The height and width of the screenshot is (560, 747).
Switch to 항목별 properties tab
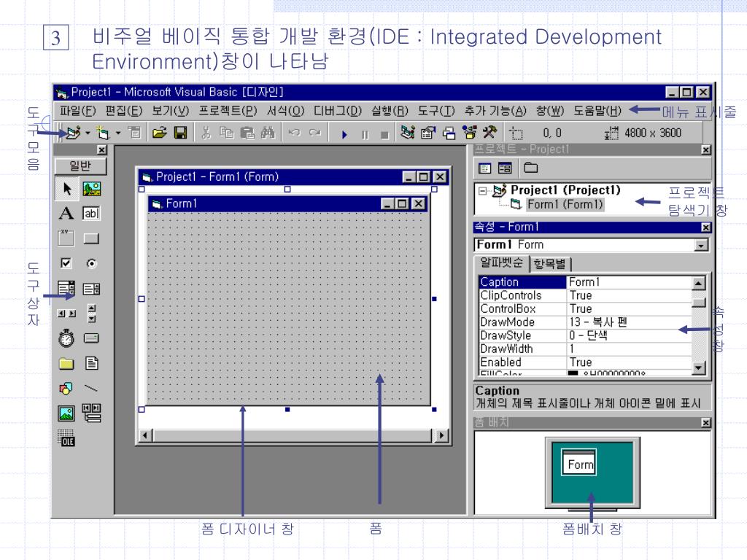(x=549, y=263)
